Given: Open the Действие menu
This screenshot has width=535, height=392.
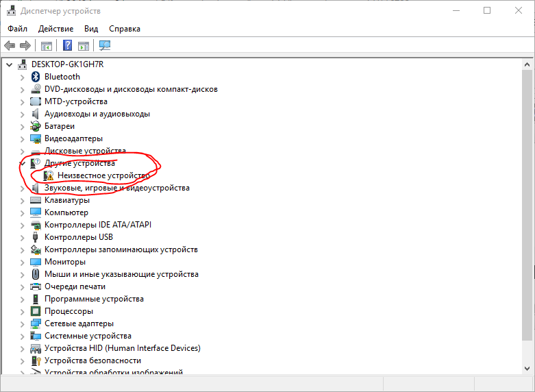Looking at the screenshot, I should click(55, 29).
